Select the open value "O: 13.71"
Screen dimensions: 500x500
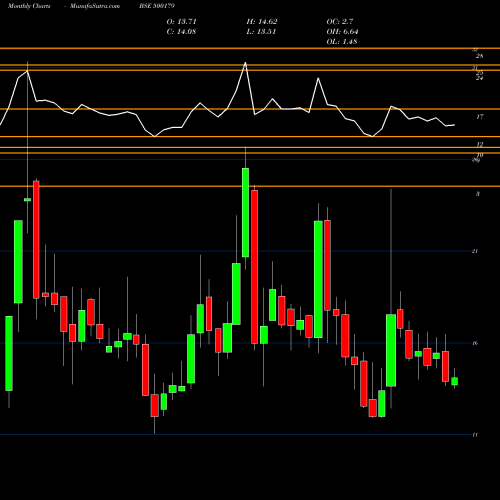[x=182, y=22]
